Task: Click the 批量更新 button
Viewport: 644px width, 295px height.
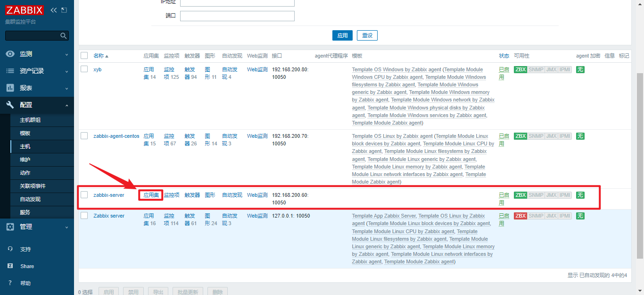Action: click(189, 292)
